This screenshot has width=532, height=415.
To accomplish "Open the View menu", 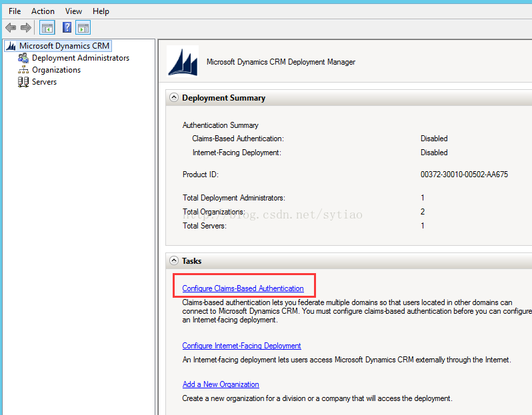I will point(73,11).
